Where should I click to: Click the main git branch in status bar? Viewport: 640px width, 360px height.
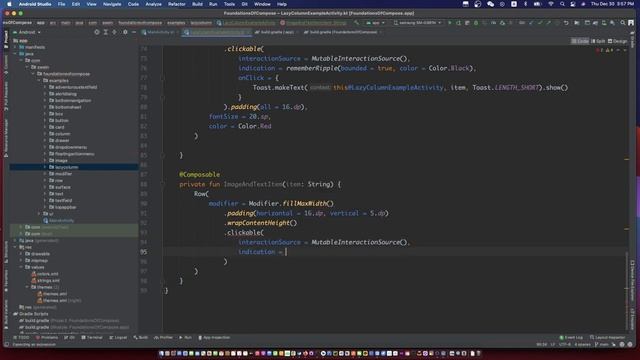tap(602, 344)
